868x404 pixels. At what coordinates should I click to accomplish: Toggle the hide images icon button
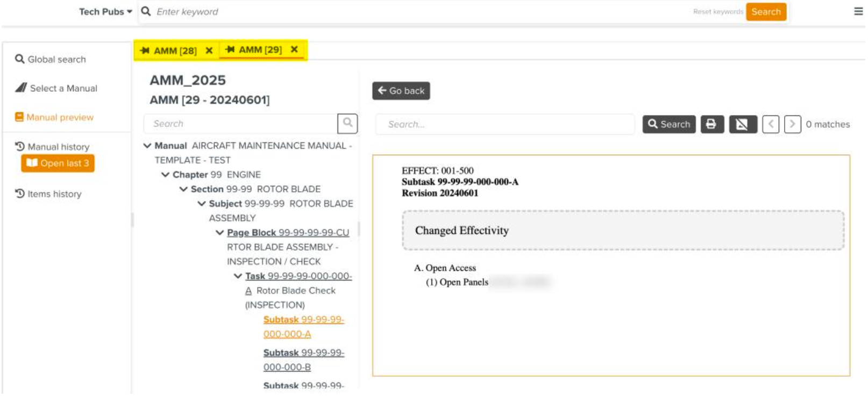tap(742, 124)
